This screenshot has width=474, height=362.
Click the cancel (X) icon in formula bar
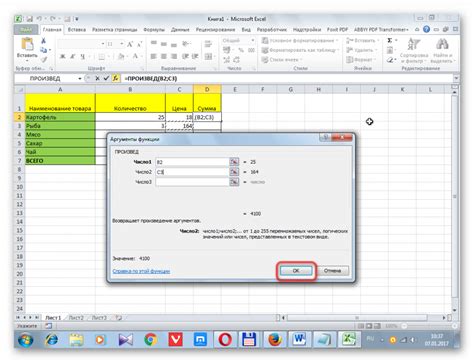97,78
